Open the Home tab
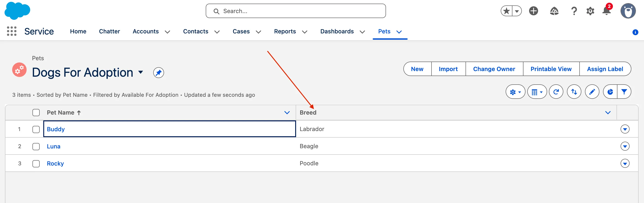This screenshot has width=644, height=203. 78,31
